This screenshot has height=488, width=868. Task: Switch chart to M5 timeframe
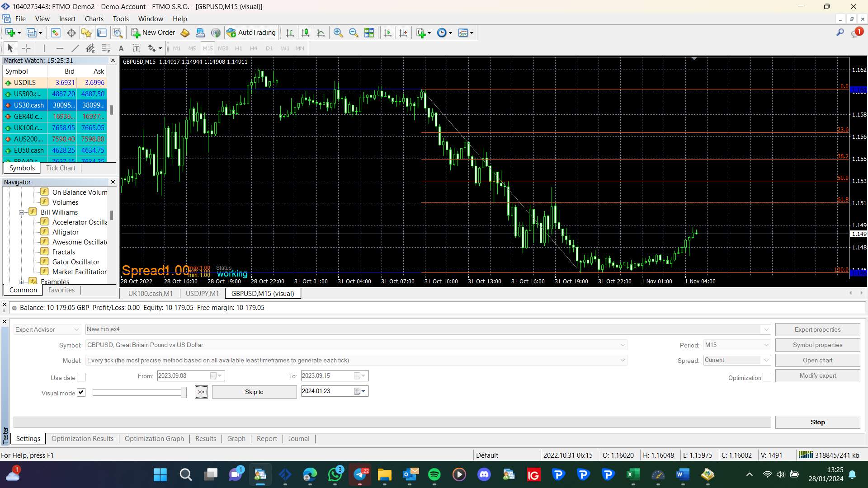192,48
